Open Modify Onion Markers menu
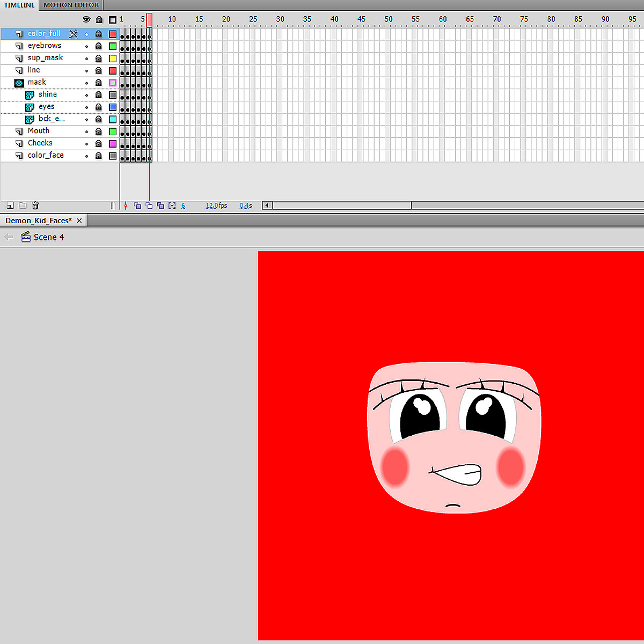 (x=172, y=206)
